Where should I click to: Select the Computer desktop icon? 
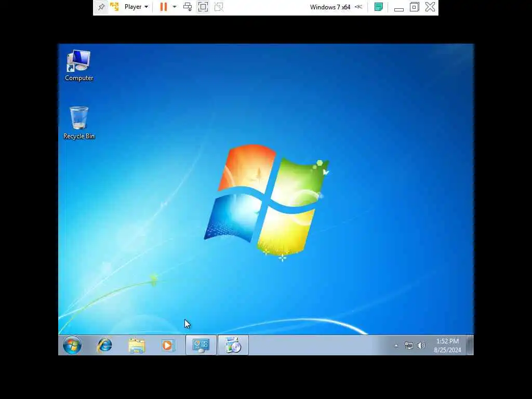(x=79, y=65)
